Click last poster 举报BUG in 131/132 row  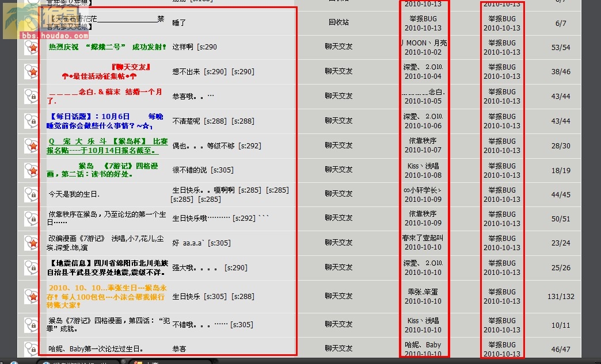[502, 292]
